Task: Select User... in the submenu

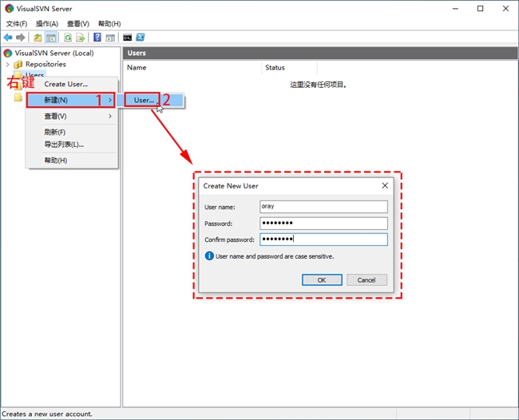Action: [x=144, y=100]
